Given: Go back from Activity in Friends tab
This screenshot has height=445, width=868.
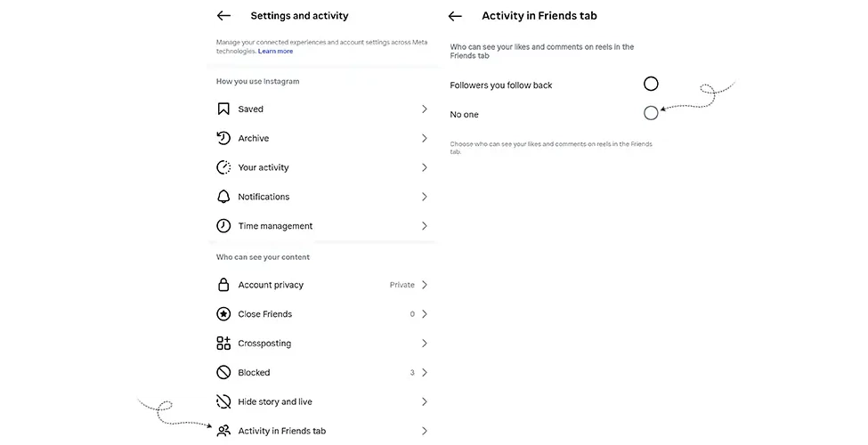Looking at the screenshot, I should tap(455, 16).
